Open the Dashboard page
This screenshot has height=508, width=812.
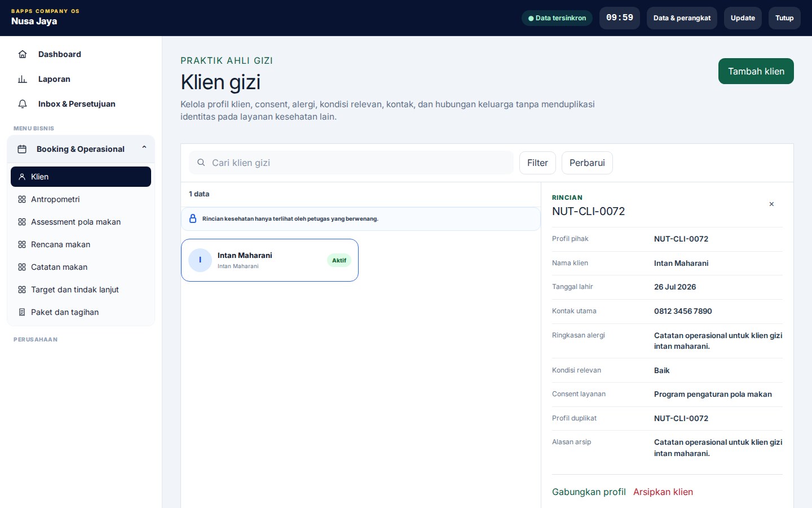(81, 54)
